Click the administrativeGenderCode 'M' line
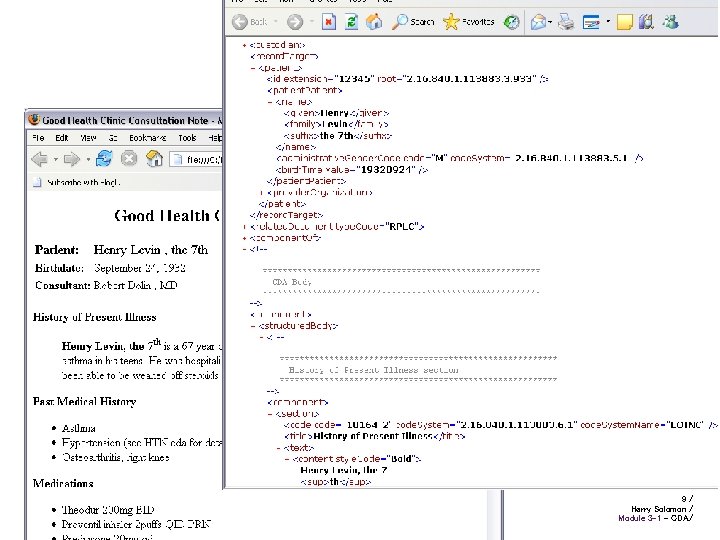This screenshot has height=540, width=720. tap(460, 158)
